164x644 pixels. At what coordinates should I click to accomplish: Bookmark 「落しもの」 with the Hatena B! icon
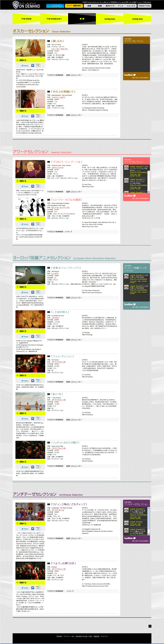(x=33, y=66)
